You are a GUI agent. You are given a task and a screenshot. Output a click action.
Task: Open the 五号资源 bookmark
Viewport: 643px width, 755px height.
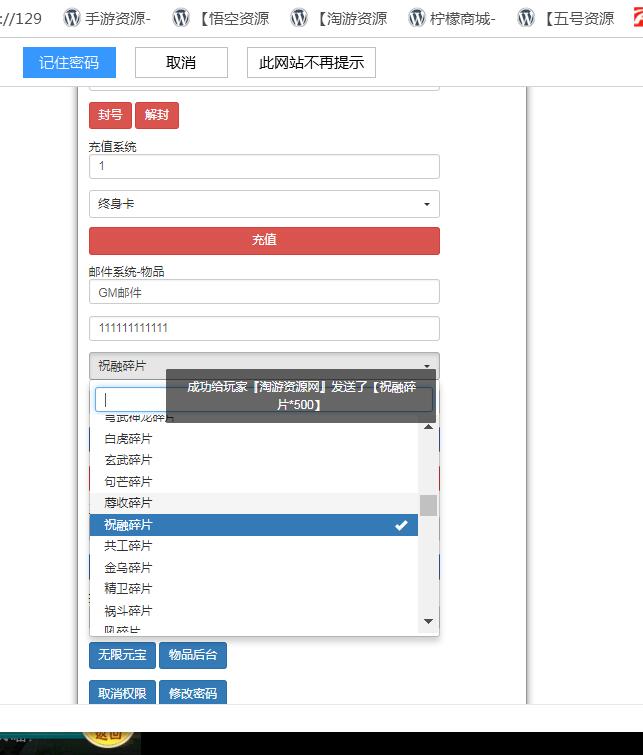point(567,18)
